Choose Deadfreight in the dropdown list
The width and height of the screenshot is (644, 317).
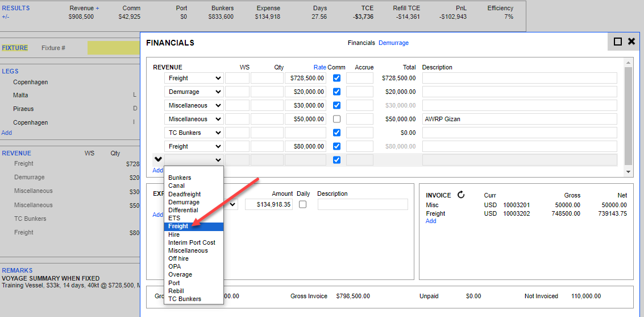(x=184, y=194)
